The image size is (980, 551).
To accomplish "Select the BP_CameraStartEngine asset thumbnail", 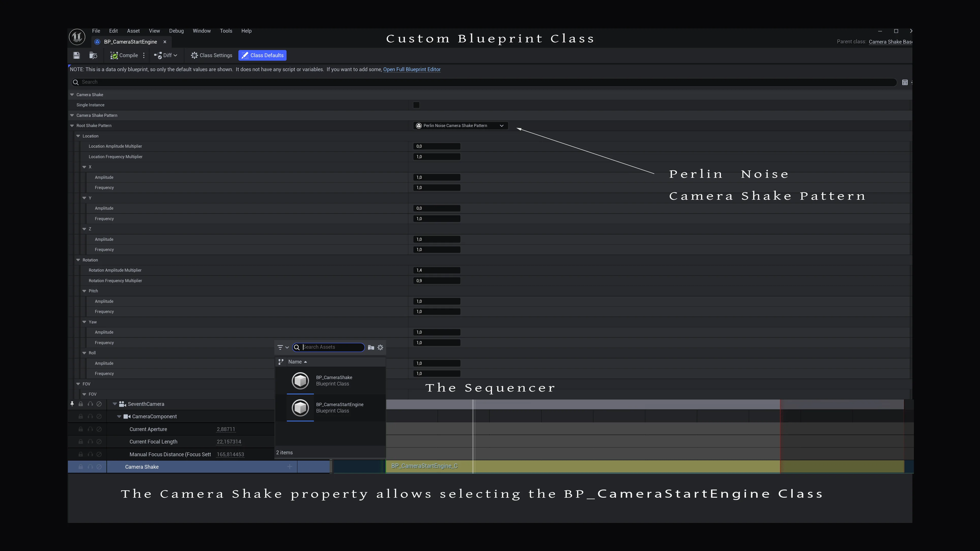I will (x=300, y=408).
